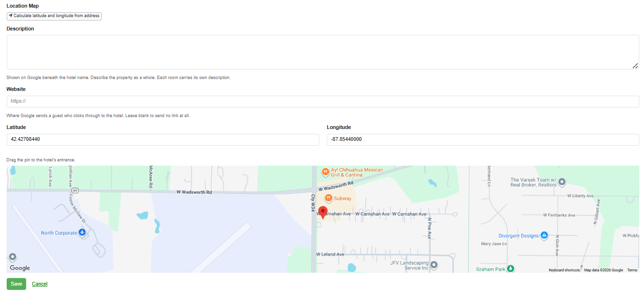Click the JFV Landscaping Service marker icon
The image size is (644, 298).
tap(434, 264)
